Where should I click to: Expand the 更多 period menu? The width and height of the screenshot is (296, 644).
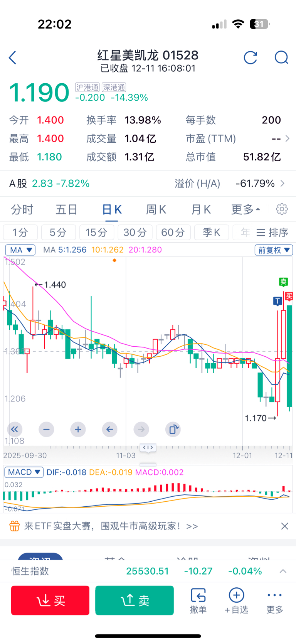[245, 209]
